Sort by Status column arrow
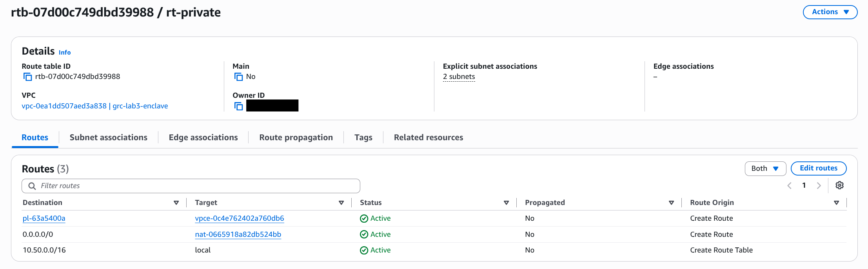This screenshot has width=868, height=269. pos(506,203)
